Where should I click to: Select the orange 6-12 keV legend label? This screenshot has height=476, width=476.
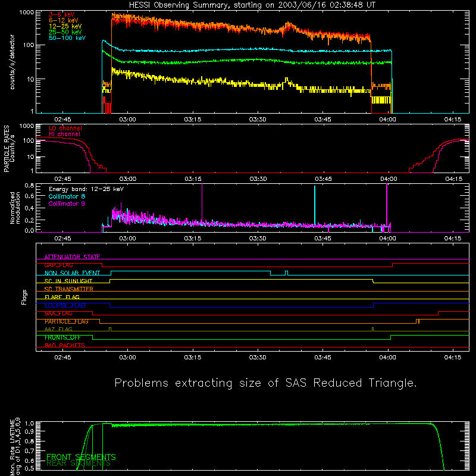pos(63,20)
